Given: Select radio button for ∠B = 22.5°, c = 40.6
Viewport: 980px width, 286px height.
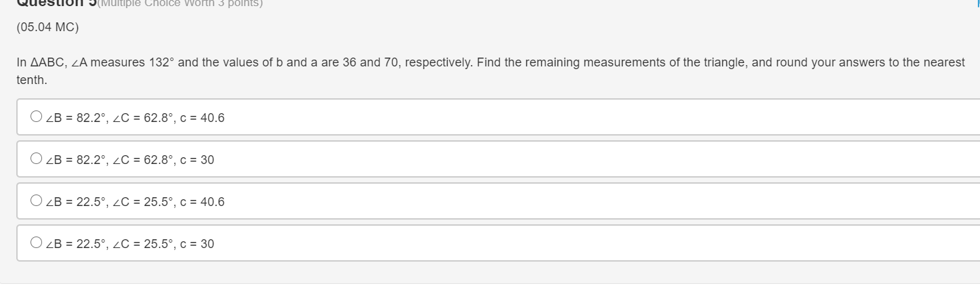Looking at the screenshot, I should pos(36,201).
